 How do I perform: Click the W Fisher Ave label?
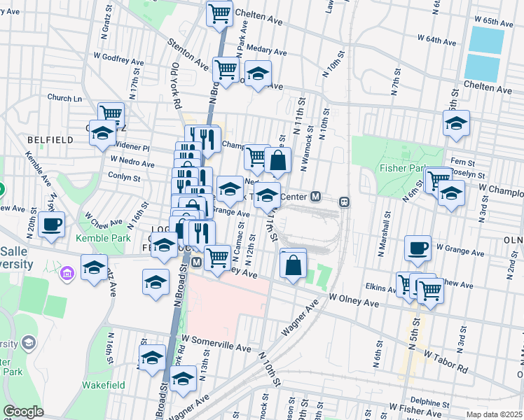click(x=415, y=409)
